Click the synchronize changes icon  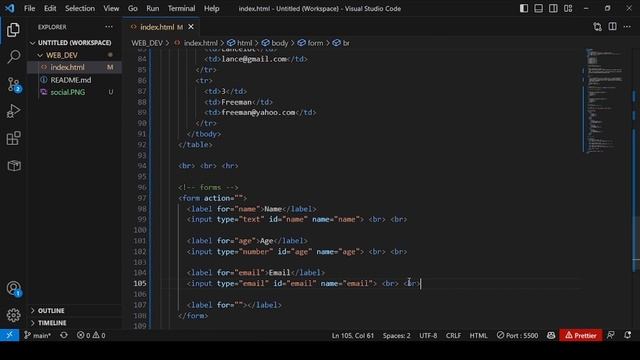(x=64, y=335)
